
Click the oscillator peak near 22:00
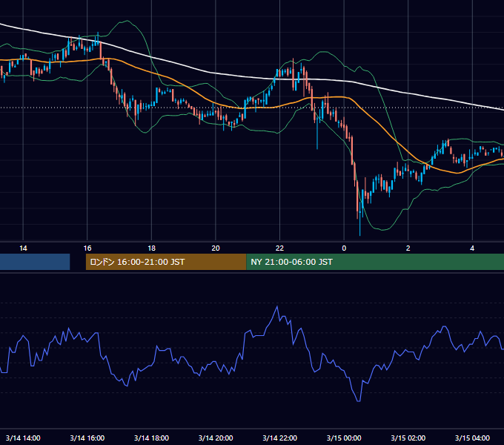point(277,307)
